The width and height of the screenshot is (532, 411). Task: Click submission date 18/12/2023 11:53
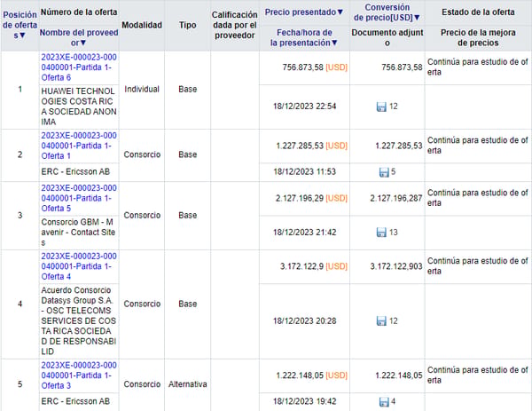[x=305, y=172]
